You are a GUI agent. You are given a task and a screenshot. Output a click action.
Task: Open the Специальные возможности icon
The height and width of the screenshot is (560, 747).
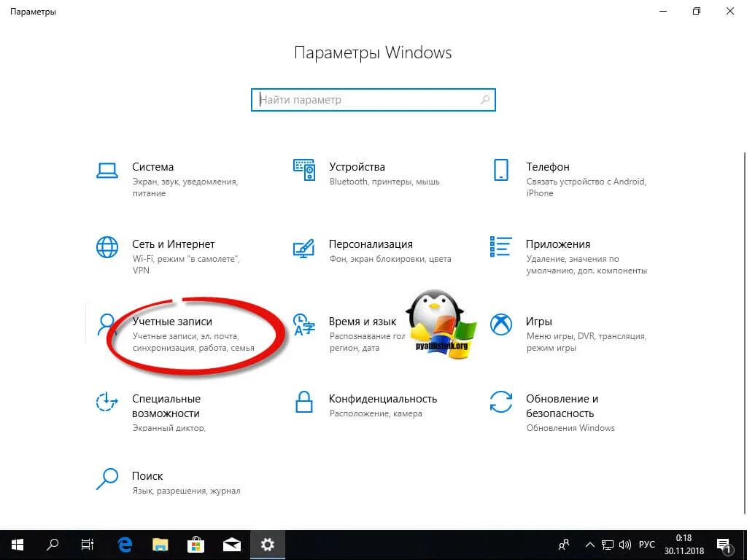click(x=107, y=402)
